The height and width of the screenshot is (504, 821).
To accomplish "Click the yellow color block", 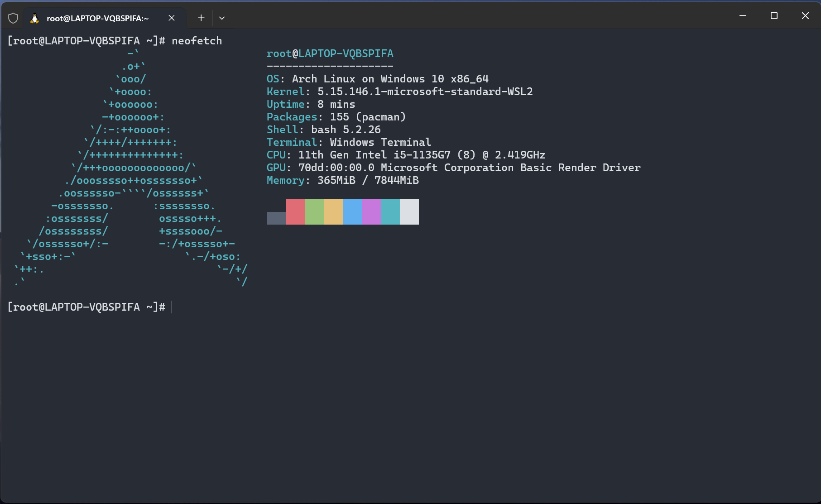I will pos(333,212).
